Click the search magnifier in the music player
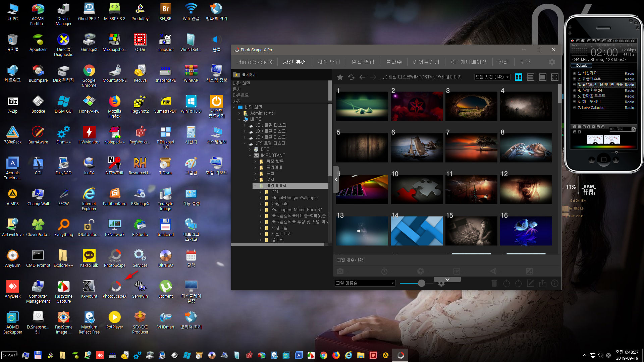 [x=634, y=129]
